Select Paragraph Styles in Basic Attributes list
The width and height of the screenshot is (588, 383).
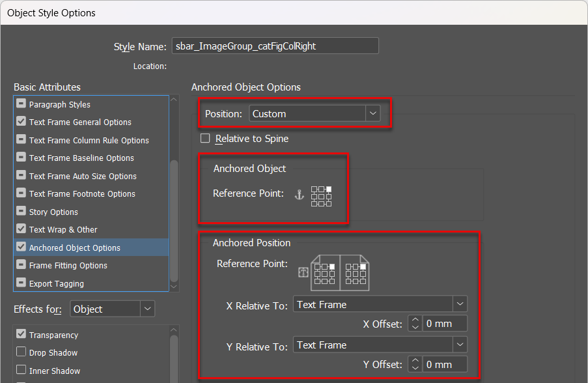[91, 104]
